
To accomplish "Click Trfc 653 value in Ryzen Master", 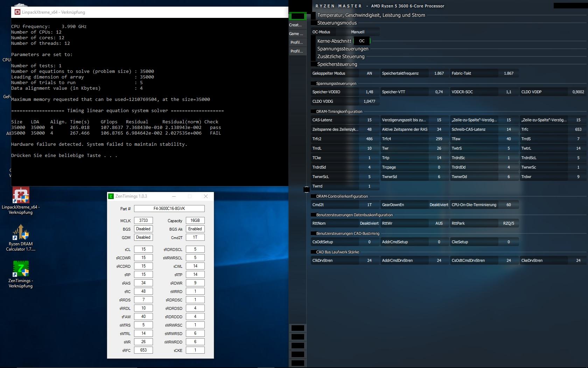I will click(578, 129).
